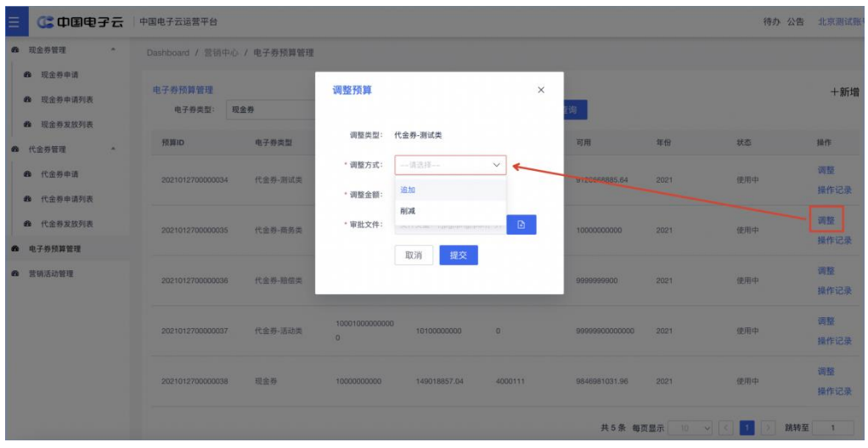The width and height of the screenshot is (868, 448).
Task: Click the value 9846981031.96
Action: point(601,382)
